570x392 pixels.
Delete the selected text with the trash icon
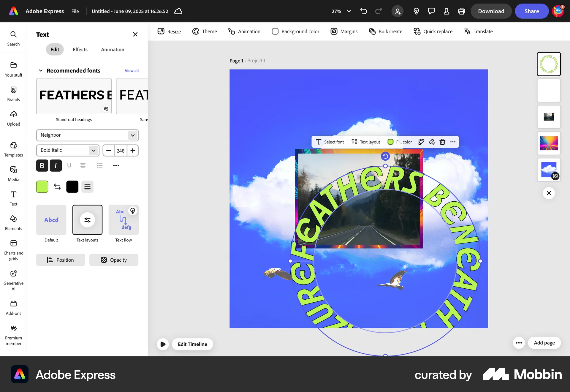(x=442, y=142)
